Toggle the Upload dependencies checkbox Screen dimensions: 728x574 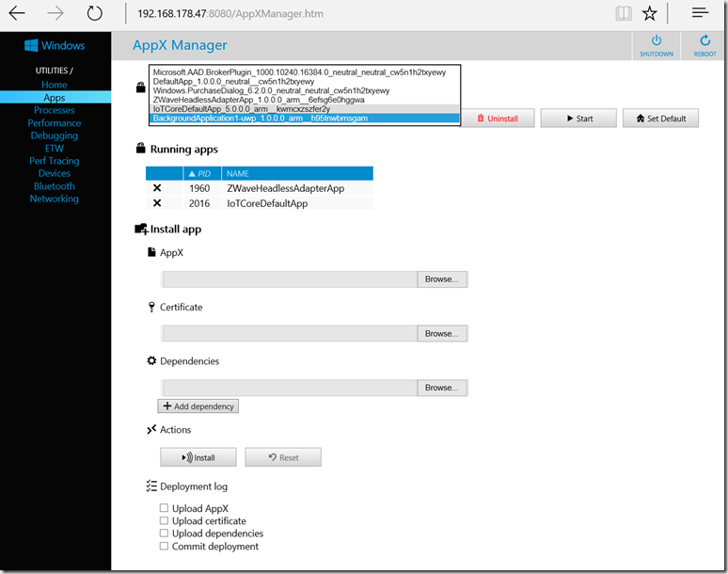pos(164,533)
